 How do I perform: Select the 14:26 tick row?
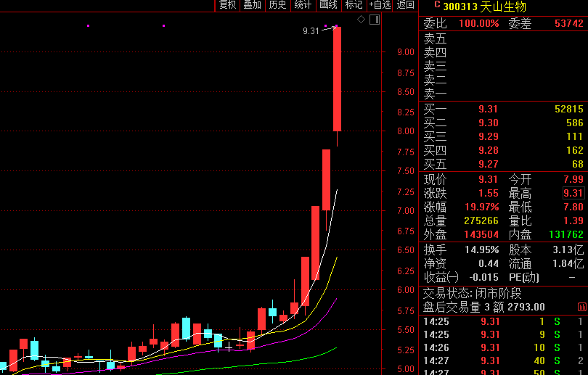[503, 347]
